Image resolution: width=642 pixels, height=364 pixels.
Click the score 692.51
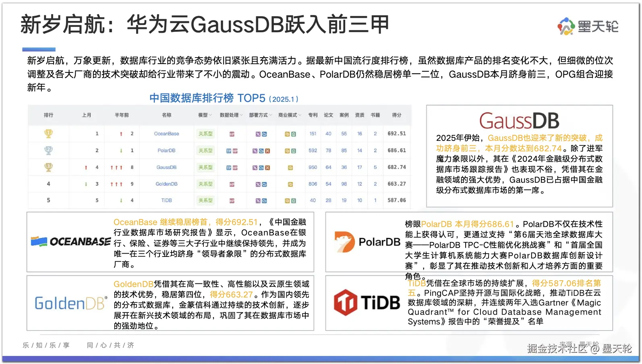397,134
